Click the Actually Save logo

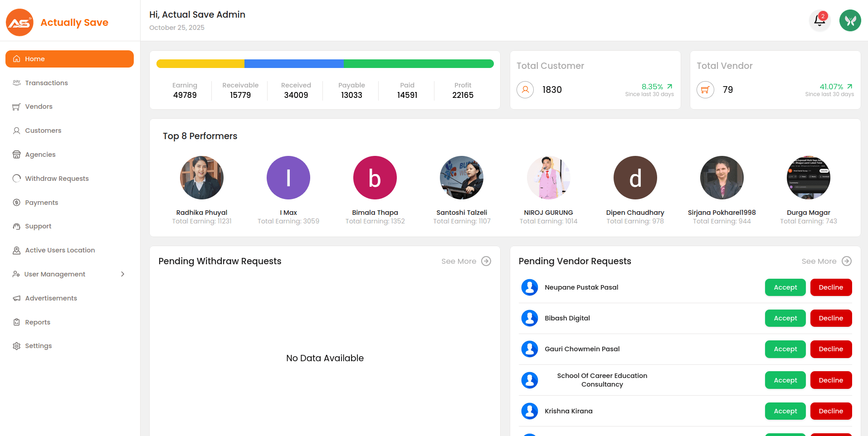tap(20, 22)
